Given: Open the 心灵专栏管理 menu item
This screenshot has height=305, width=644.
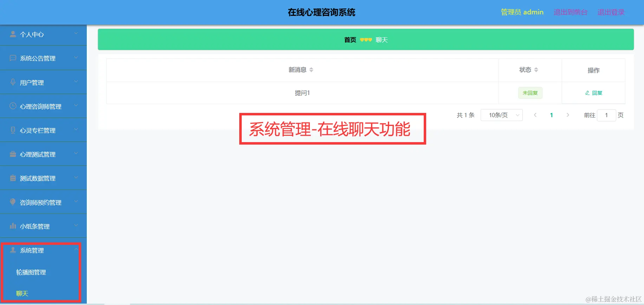Looking at the screenshot, I should [x=43, y=131].
